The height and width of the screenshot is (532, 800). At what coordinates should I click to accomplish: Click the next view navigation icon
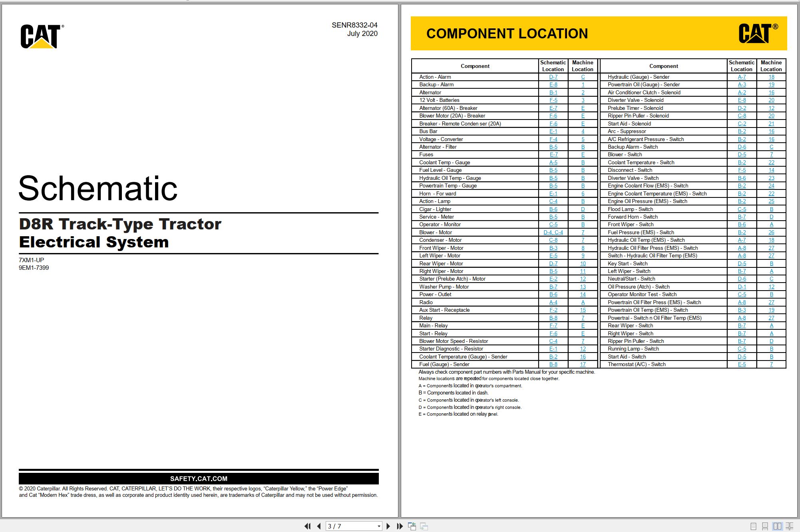(x=424, y=526)
